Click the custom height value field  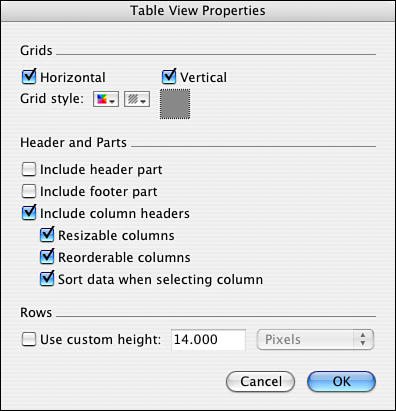point(208,340)
